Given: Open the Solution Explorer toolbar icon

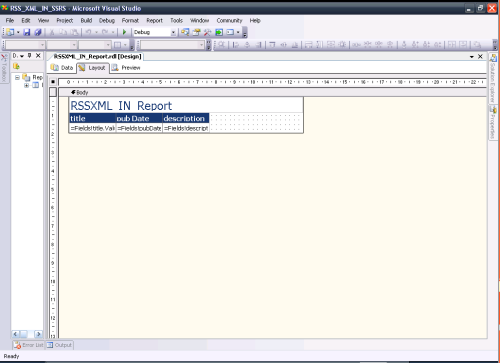Looking at the screenshot, I should click(x=185, y=32).
